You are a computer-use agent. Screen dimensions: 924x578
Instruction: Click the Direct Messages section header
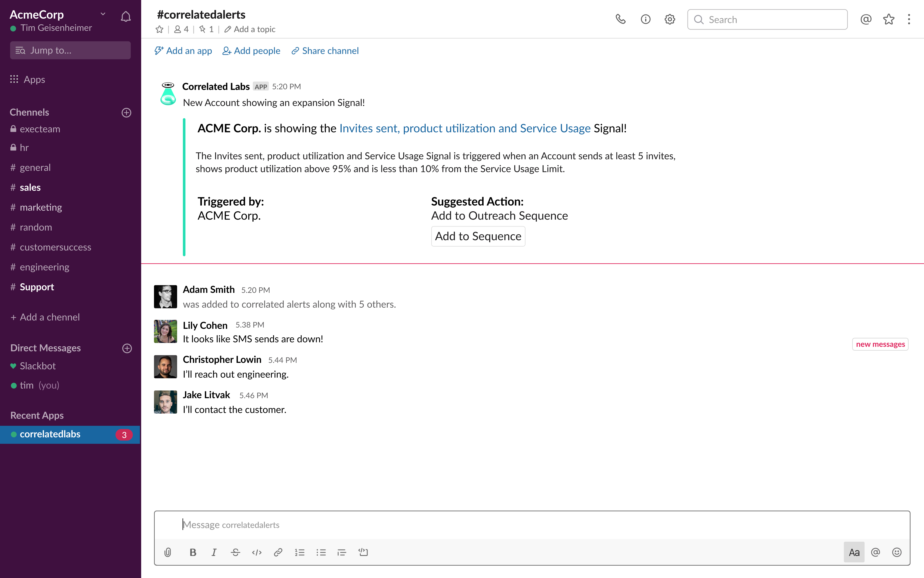[45, 348]
